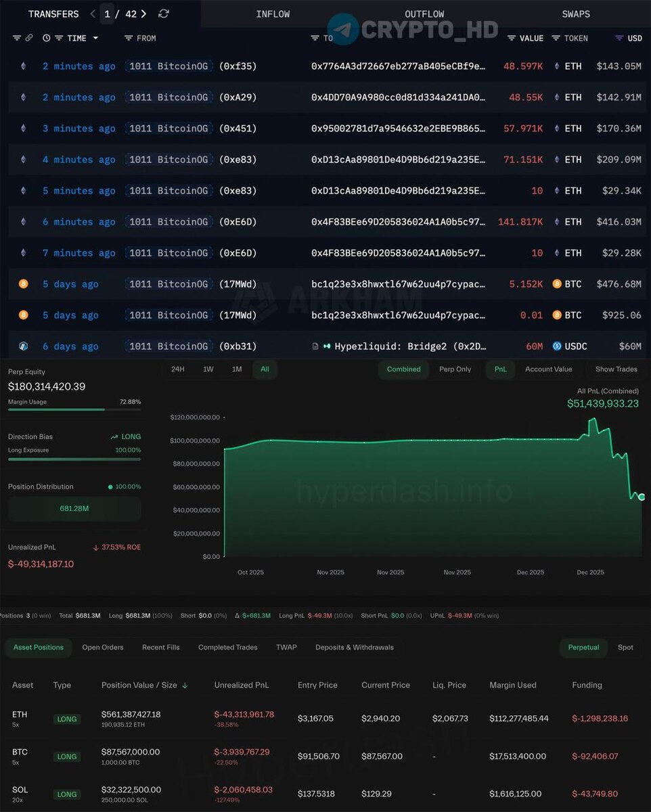Go to previous transfers page arrow
This screenshot has width=651, height=812.
(x=93, y=14)
